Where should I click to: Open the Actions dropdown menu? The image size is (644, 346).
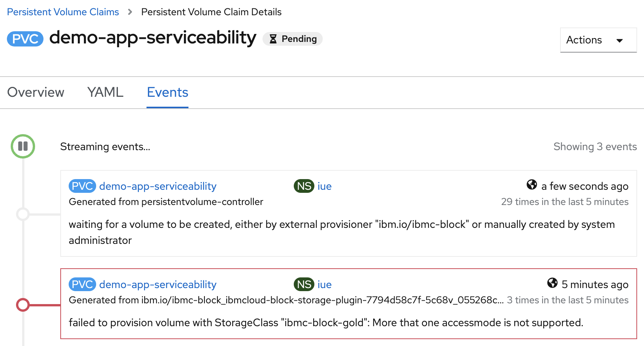(598, 40)
